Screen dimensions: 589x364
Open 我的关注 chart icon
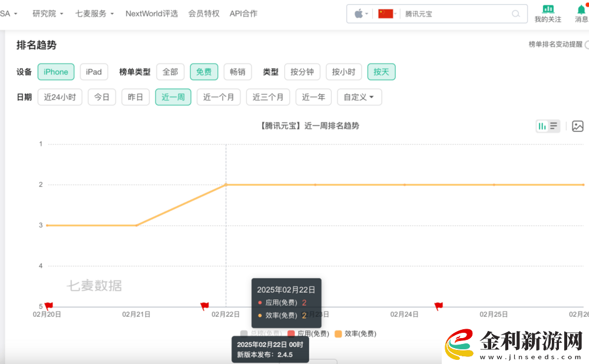click(x=548, y=9)
